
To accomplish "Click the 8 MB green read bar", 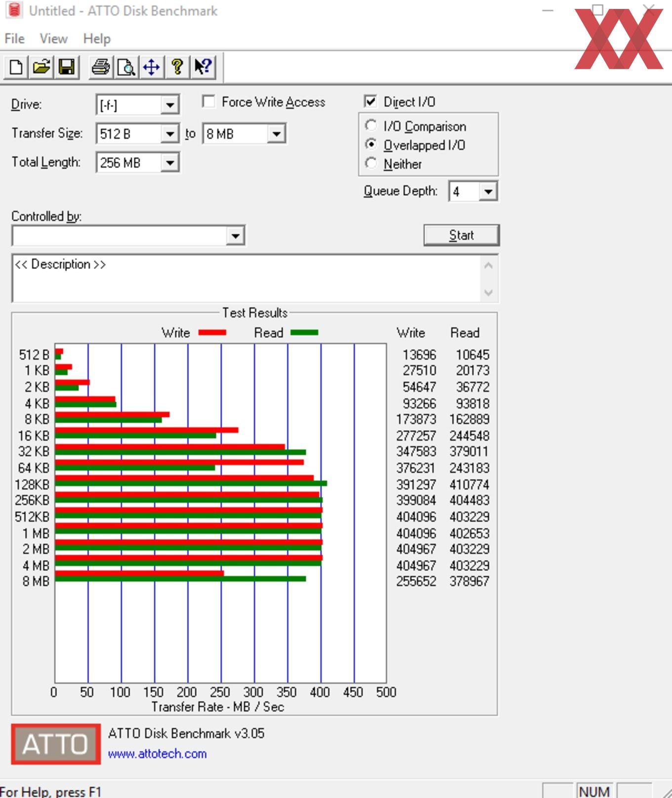I will (180, 579).
